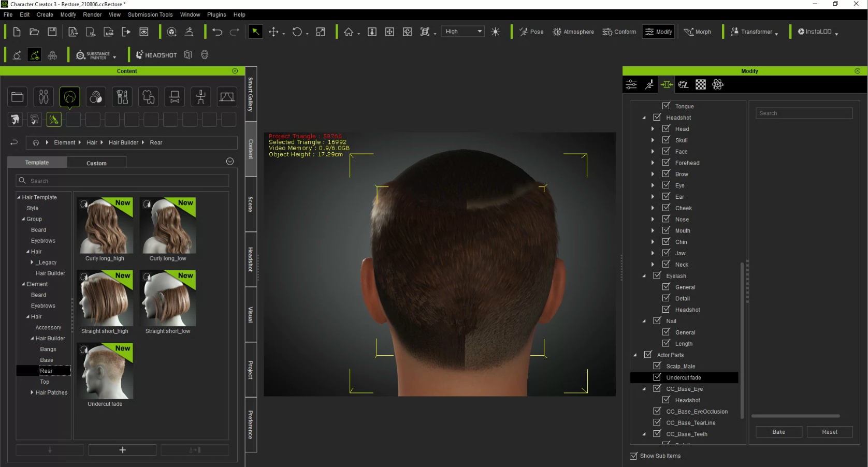Open the Cloth category icon in Content

pyautogui.click(x=149, y=97)
